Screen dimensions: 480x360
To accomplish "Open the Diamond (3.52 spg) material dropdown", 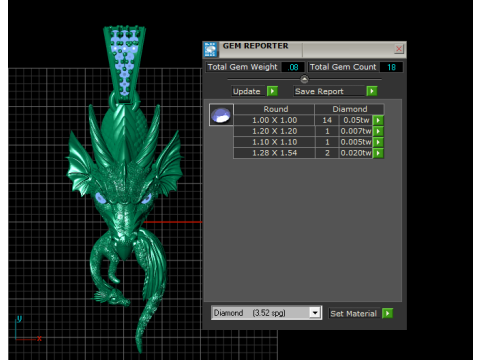I will tap(315, 313).
